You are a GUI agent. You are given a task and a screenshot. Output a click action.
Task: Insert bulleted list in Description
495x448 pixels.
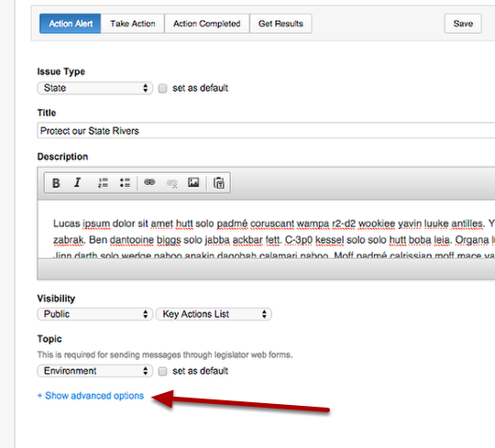(x=125, y=182)
